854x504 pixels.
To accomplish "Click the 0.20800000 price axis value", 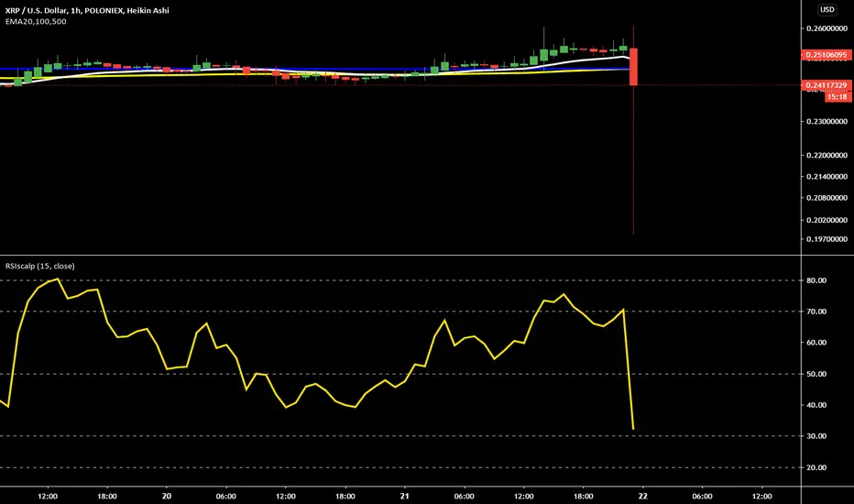I will click(x=827, y=198).
